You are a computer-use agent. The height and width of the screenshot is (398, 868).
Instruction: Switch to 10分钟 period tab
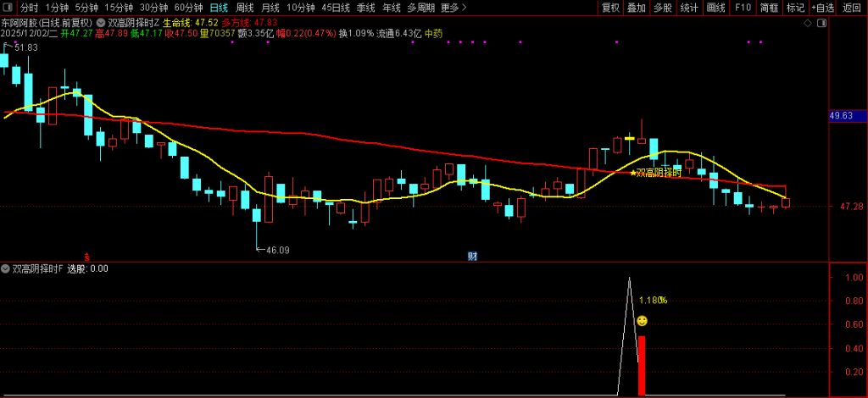click(301, 8)
